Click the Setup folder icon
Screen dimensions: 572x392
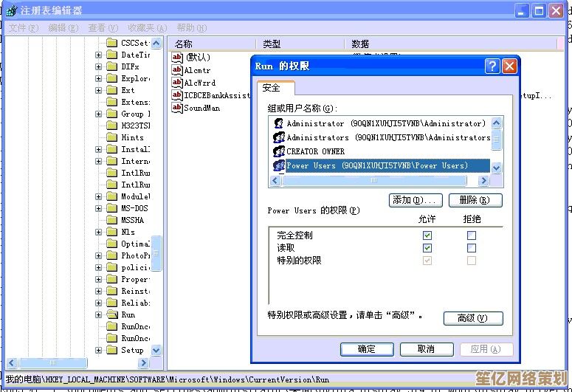click(111, 350)
